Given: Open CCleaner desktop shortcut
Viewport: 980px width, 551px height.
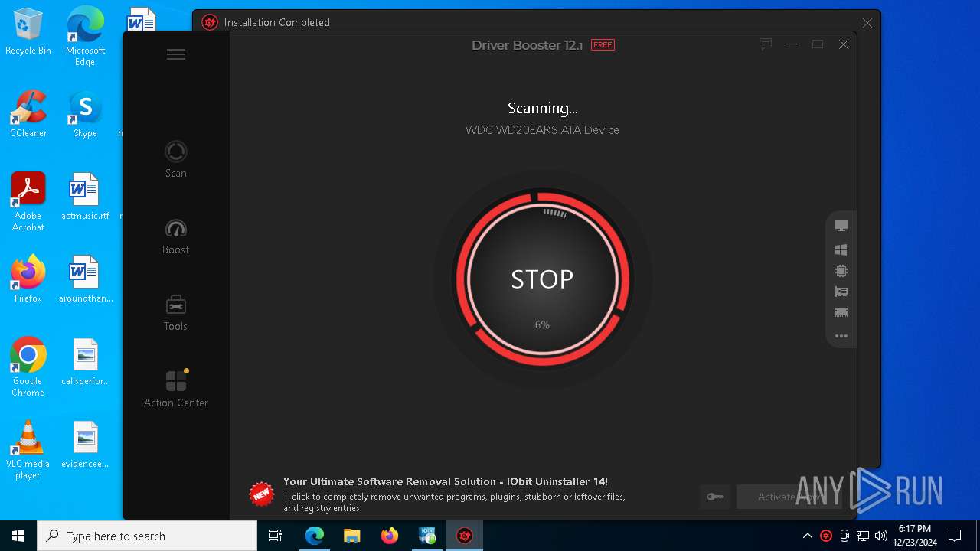Looking at the screenshot, I should (x=28, y=113).
